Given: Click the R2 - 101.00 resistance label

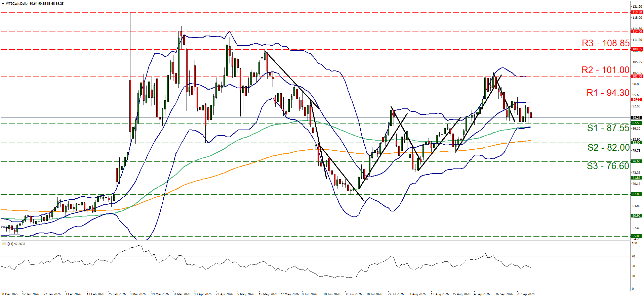Looking at the screenshot, I should 606,70.
